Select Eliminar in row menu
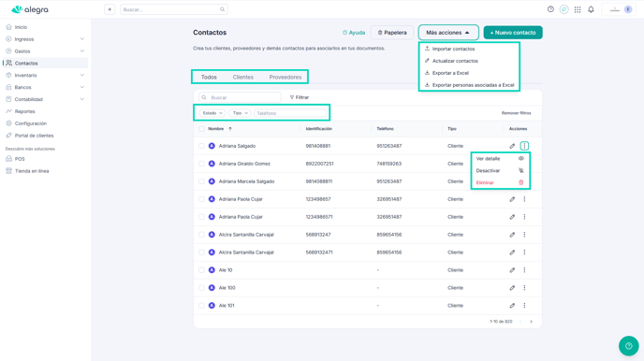The height and width of the screenshot is (361, 644). [500, 182]
